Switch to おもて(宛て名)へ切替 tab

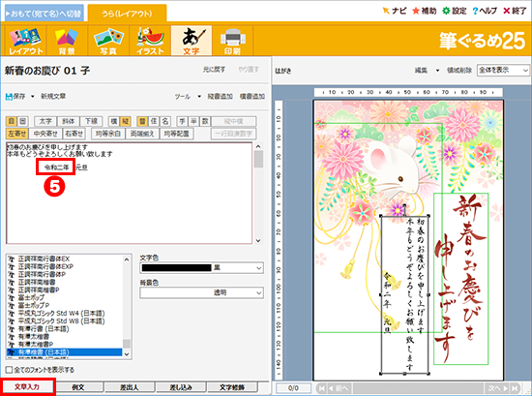click(44, 14)
